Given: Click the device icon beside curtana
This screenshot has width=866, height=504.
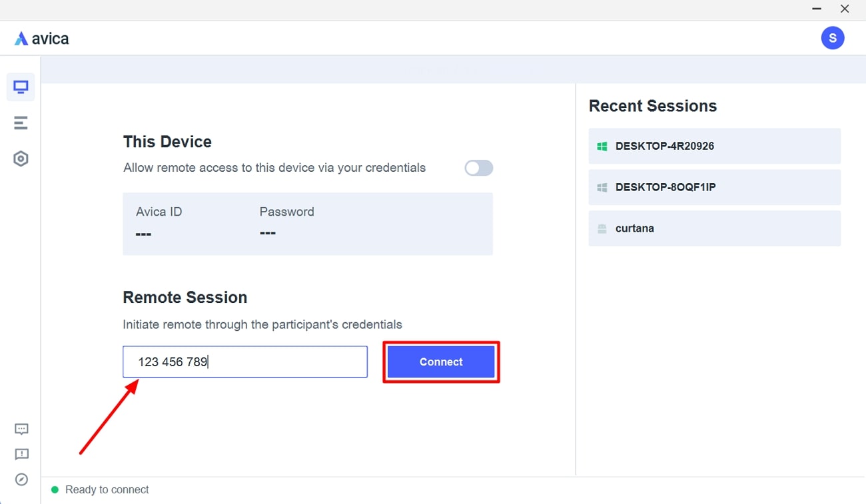Looking at the screenshot, I should [602, 229].
